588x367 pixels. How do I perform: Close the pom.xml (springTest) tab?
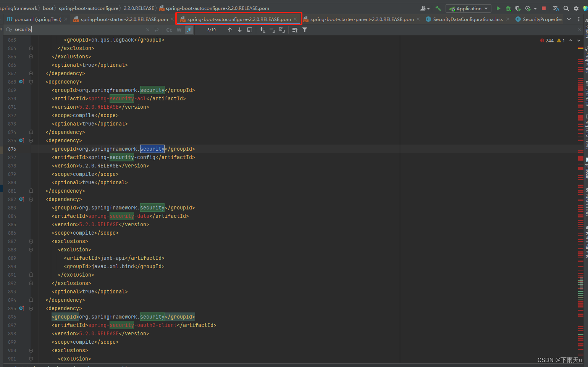pos(66,19)
